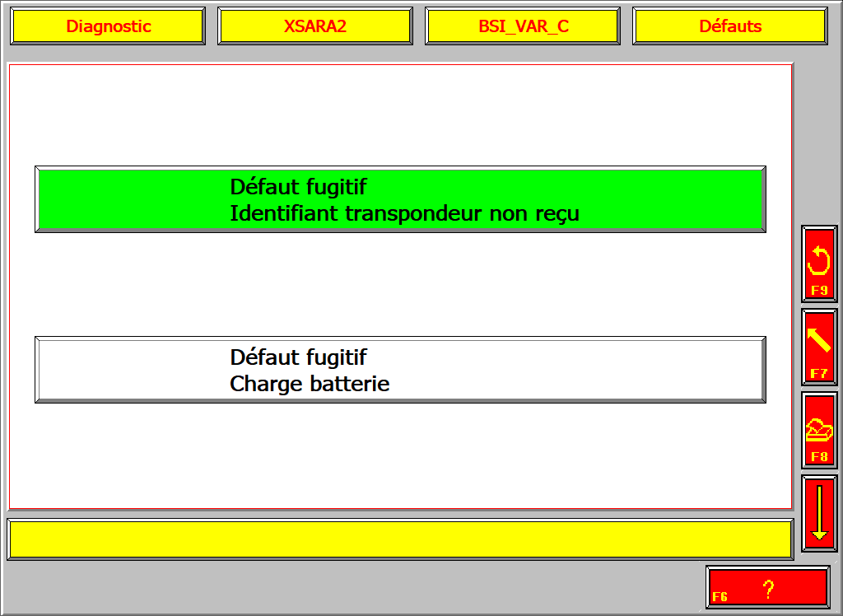Click the F7 back arrow button
Image resolution: width=843 pixels, height=616 pixels.
[x=819, y=347]
